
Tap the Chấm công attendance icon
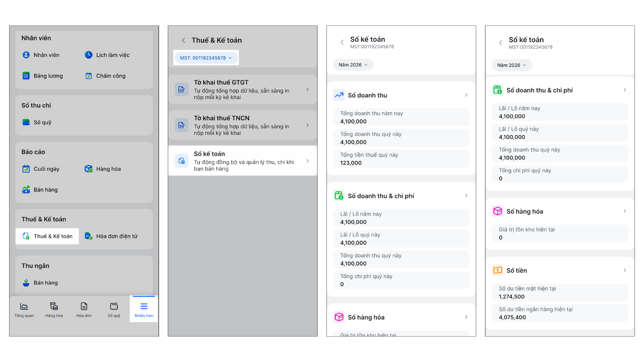point(89,76)
